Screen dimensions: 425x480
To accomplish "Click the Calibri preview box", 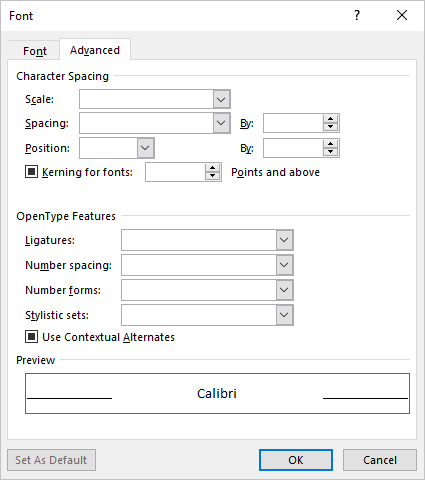I will [x=217, y=393].
